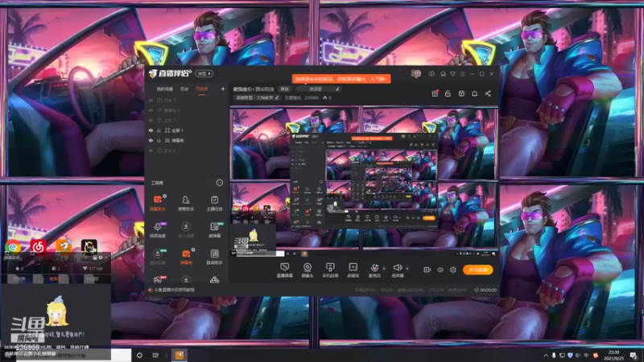The width and height of the screenshot is (644, 362).
Task: Open the 歌词助手 lyrics assistant tool
Action: coord(214,256)
